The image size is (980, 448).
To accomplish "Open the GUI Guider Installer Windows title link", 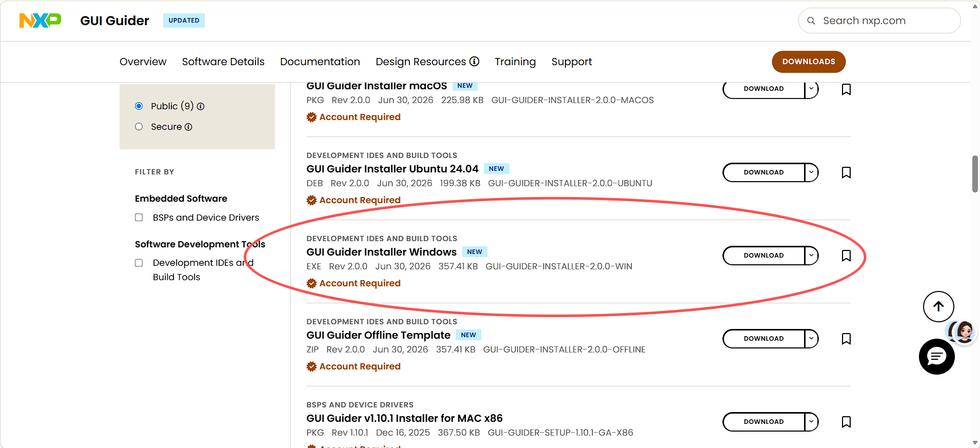I will 381,252.
